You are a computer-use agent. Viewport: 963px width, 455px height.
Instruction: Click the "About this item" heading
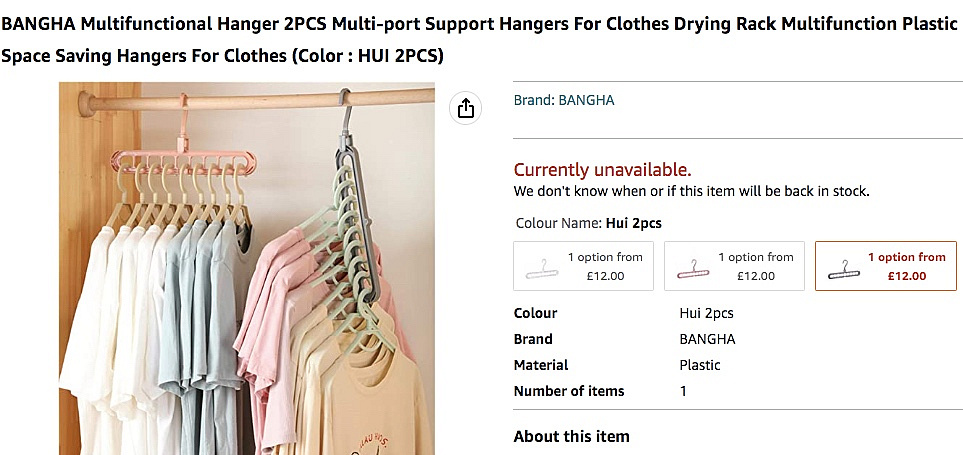[x=571, y=436]
